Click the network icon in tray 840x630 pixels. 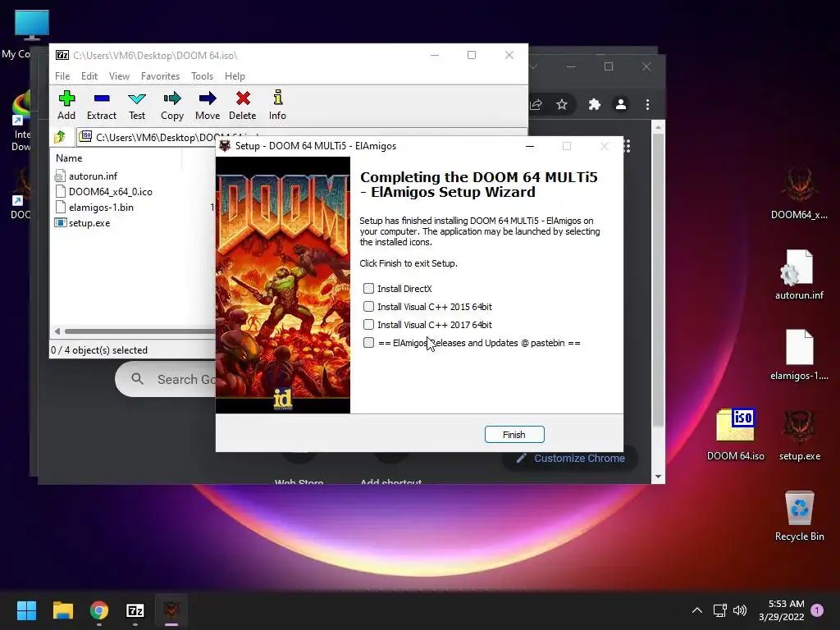coord(719,610)
